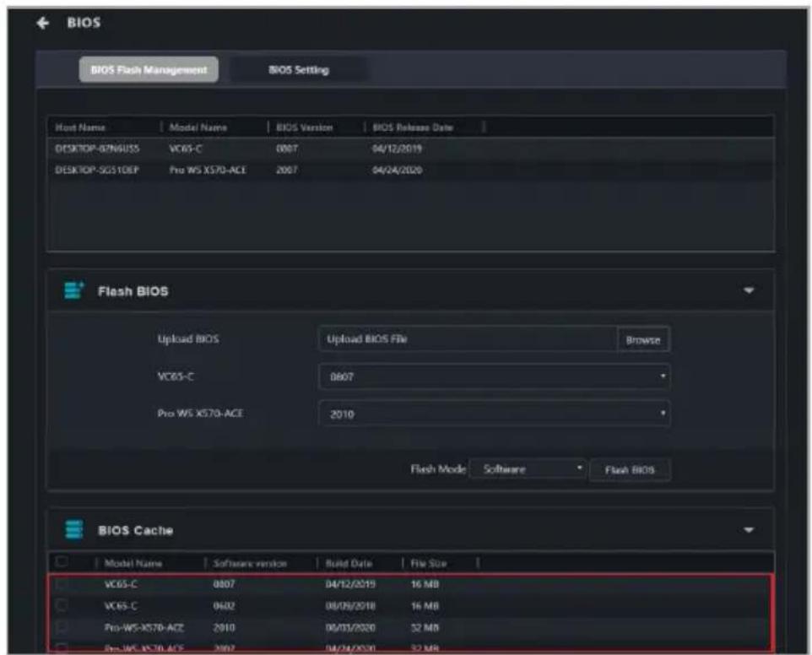Sort by the Host Name column header
The image size is (812, 655).
(x=80, y=127)
